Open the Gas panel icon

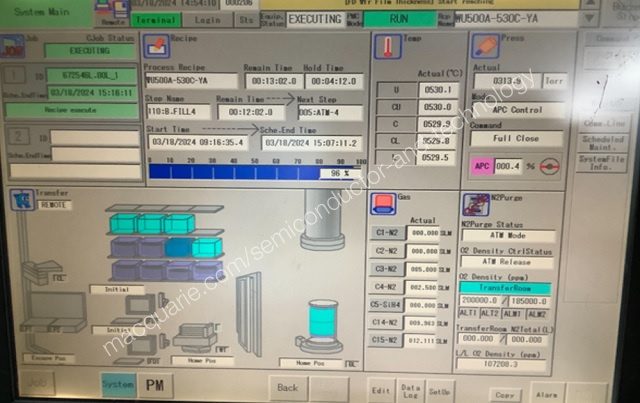[x=381, y=203]
